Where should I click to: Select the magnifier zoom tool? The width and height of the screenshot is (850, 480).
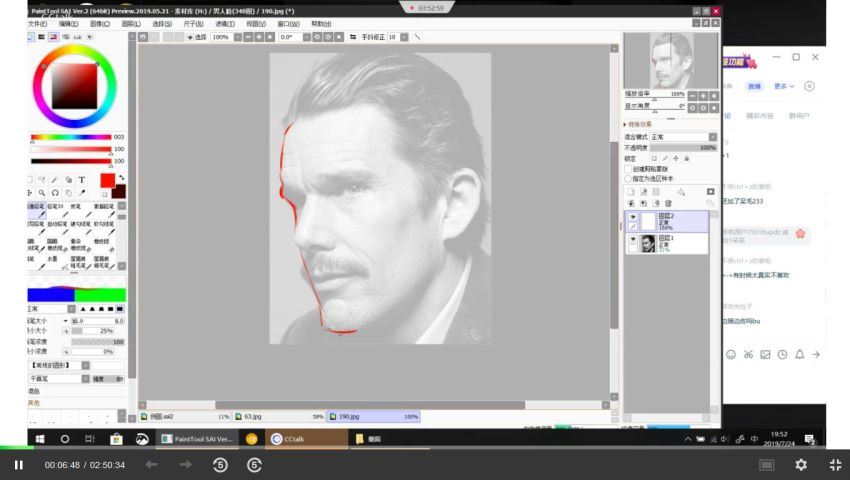tap(42, 193)
